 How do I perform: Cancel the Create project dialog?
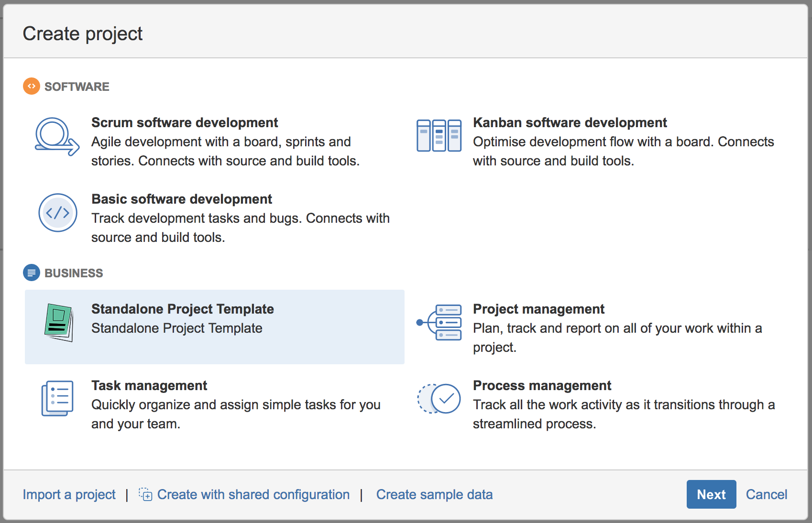[x=766, y=494]
